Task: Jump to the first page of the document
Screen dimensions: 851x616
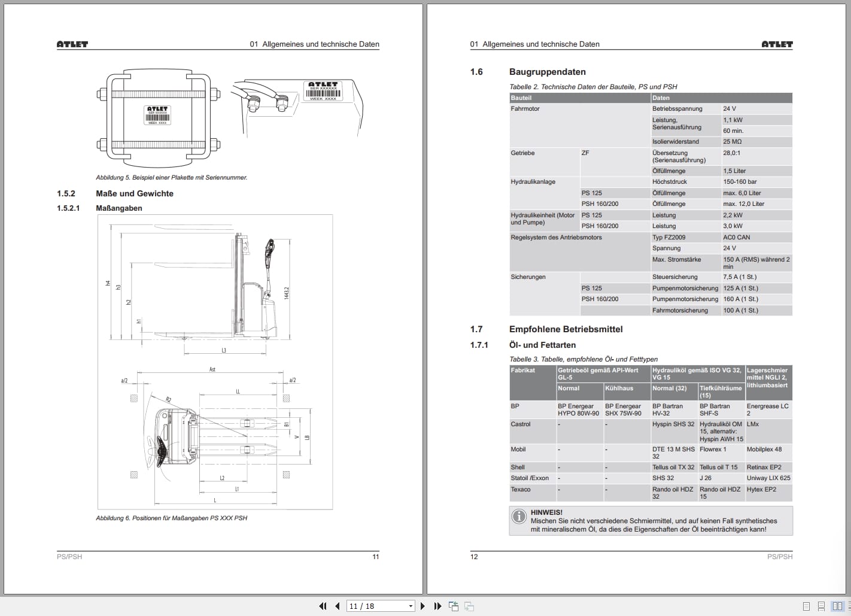Action: (323, 606)
